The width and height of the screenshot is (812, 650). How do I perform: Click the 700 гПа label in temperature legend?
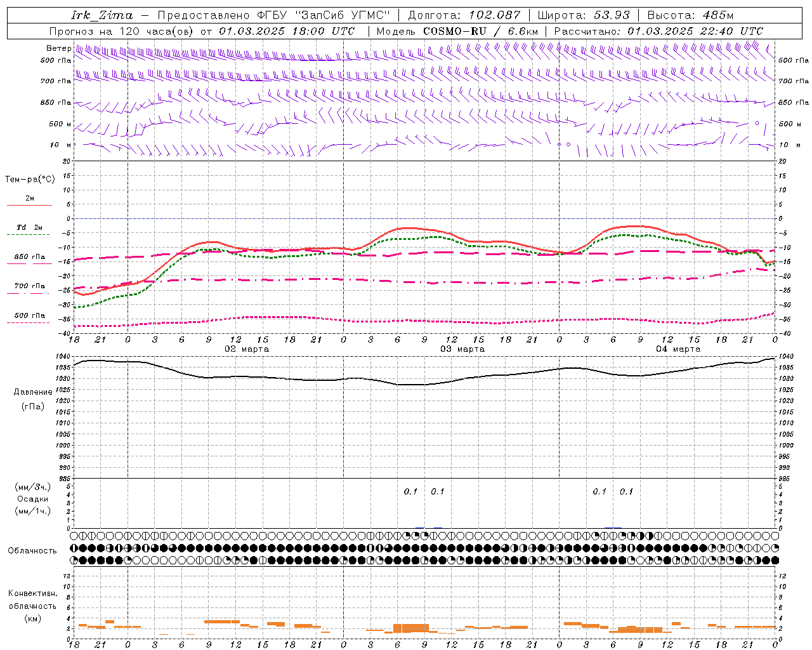[30, 286]
